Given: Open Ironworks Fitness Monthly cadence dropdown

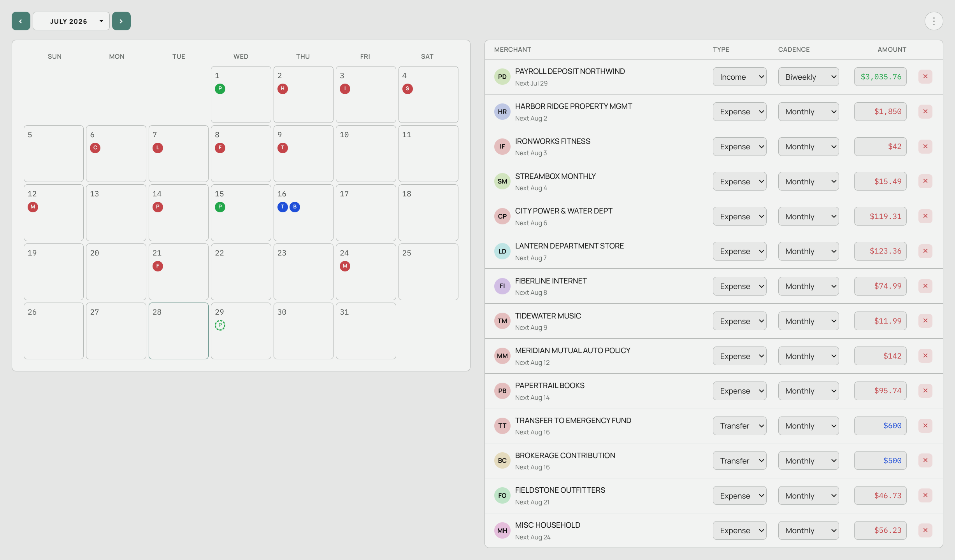Looking at the screenshot, I should click(x=808, y=147).
